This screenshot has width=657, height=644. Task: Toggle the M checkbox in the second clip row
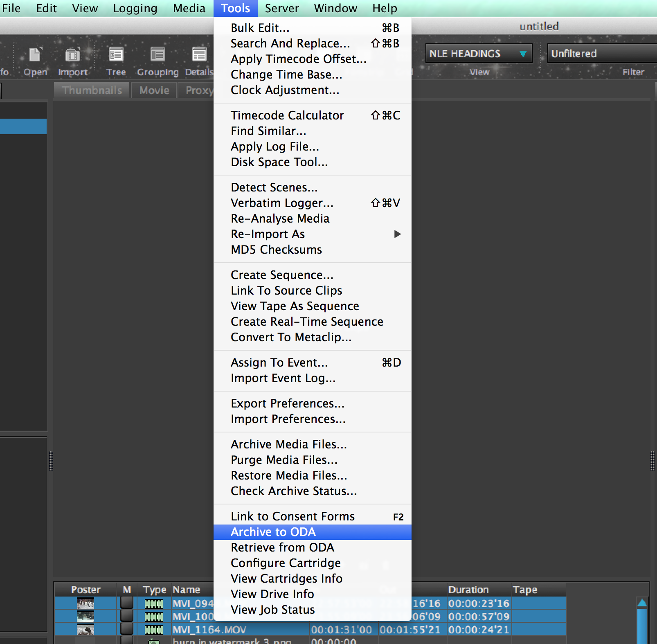tap(127, 616)
